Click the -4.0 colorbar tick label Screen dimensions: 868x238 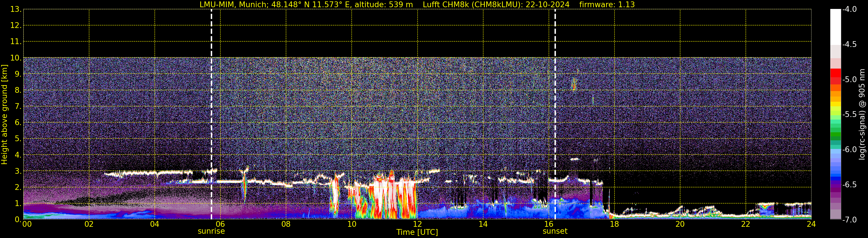click(x=849, y=10)
